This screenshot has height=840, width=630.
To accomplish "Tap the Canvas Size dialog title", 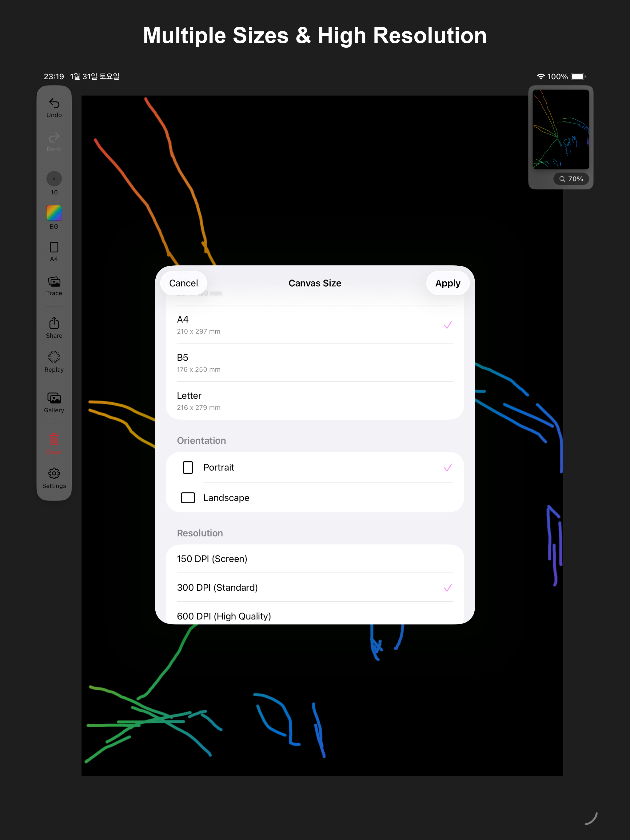I will coord(315,283).
